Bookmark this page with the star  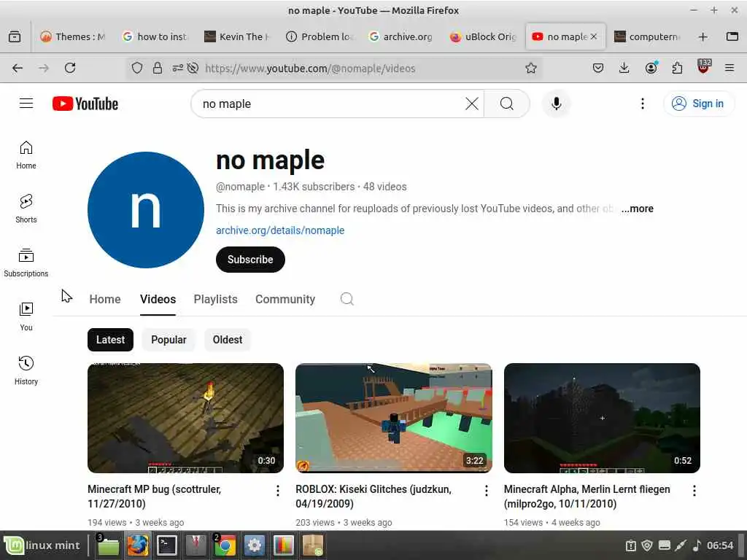(531, 68)
